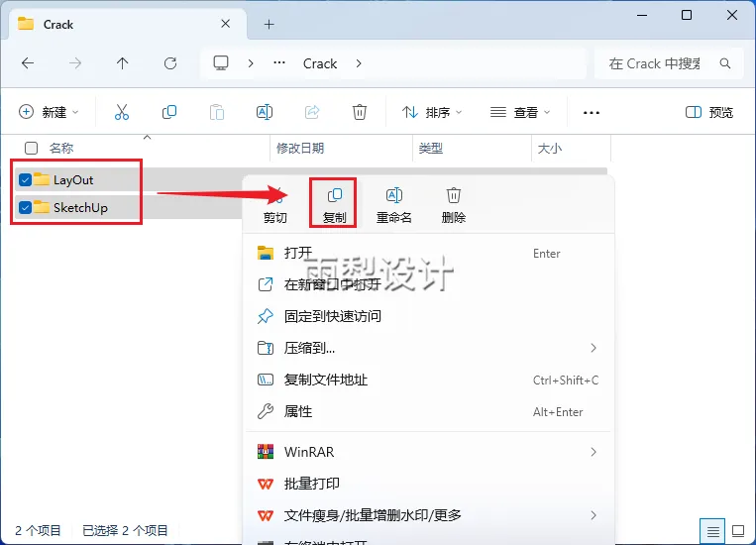Go forward with the right arrow
Screen dimensions: 756x545
74,63
